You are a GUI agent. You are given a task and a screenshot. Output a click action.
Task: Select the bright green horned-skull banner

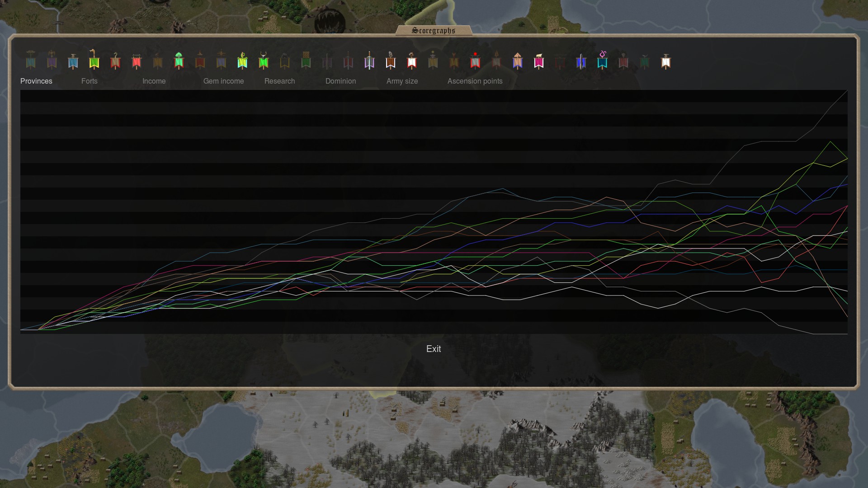pyautogui.click(x=264, y=60)
